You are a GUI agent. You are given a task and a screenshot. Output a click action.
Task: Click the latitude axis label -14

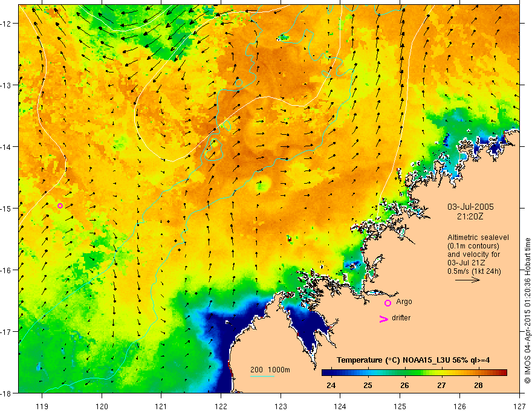click(x=6, y=147)
